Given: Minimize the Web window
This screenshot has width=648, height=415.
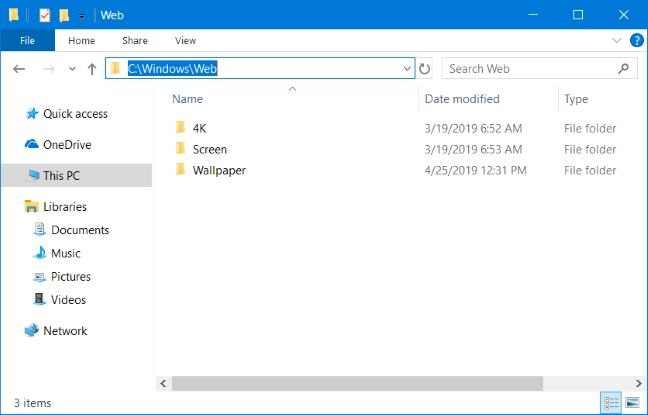Looking at the screenshot, I should pyautogui.click(x=533, y=15).
